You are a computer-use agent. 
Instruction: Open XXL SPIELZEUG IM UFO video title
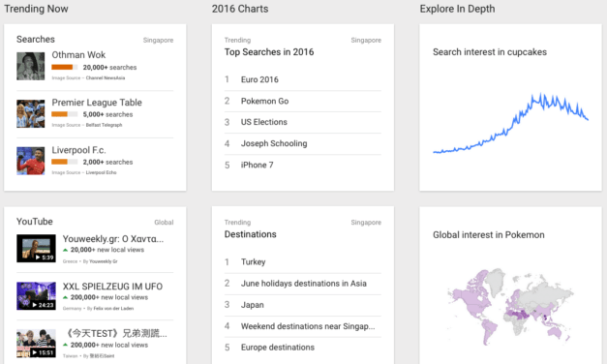[x=112, y=287]
